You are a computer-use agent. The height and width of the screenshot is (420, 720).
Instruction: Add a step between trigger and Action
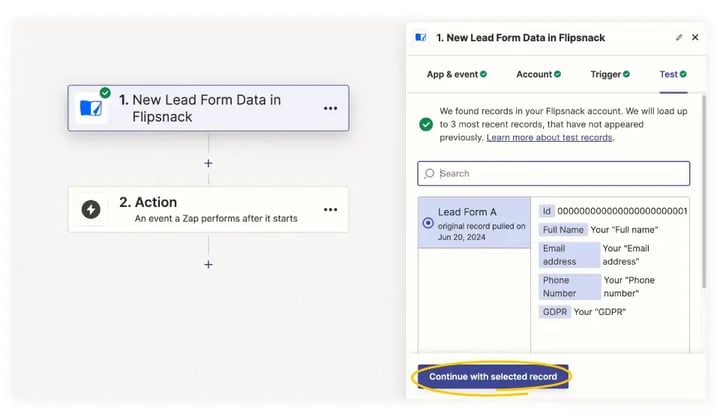point(208,163)
